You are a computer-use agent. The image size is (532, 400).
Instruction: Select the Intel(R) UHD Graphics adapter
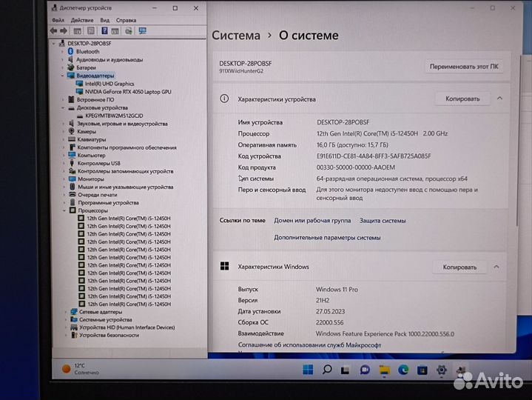point(110,84)
